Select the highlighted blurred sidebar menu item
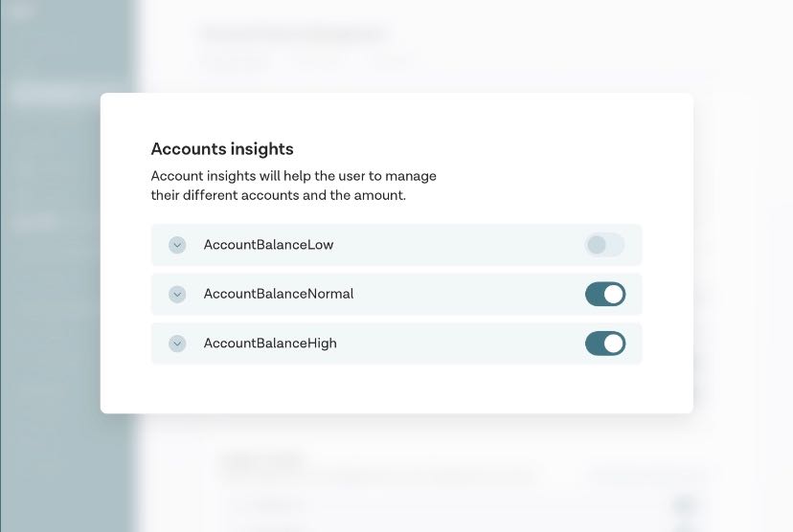 pos(48,94)
